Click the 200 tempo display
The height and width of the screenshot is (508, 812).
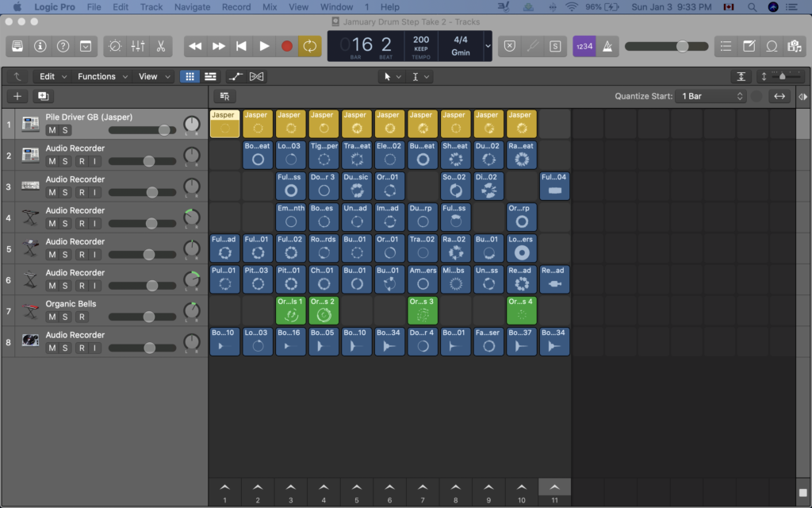point(420,40)
